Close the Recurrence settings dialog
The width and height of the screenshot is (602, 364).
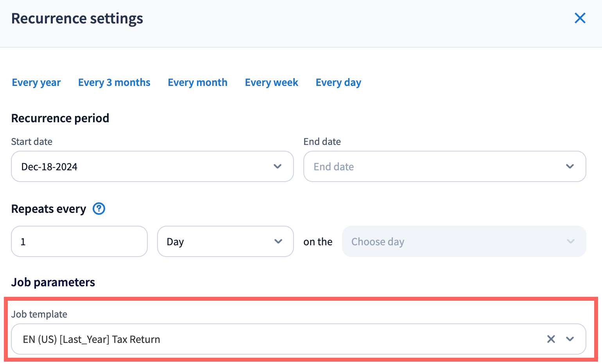580,18
